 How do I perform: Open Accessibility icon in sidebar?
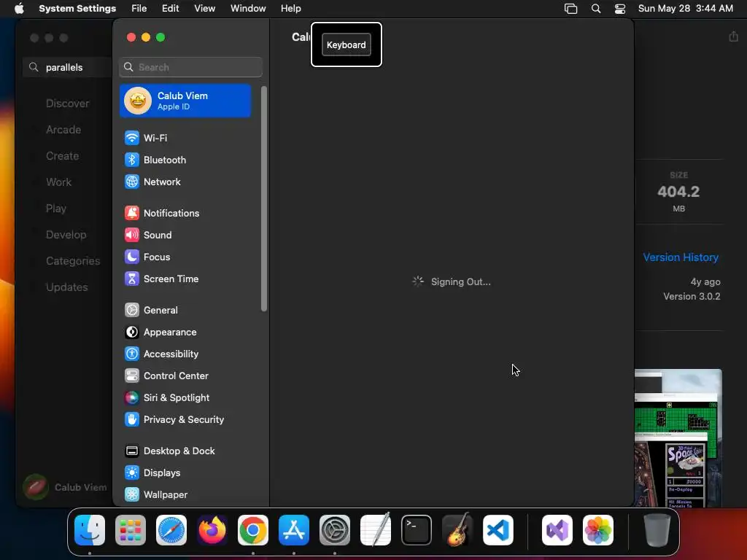132,354
